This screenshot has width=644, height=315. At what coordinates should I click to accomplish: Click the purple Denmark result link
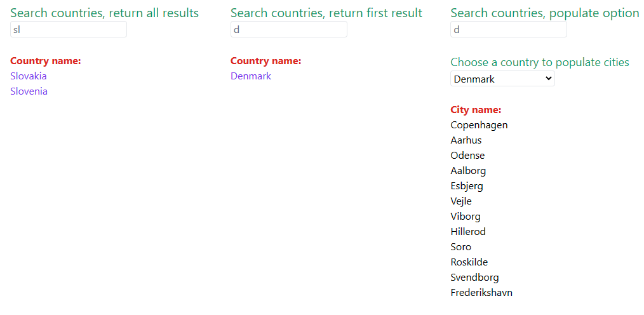251,76
